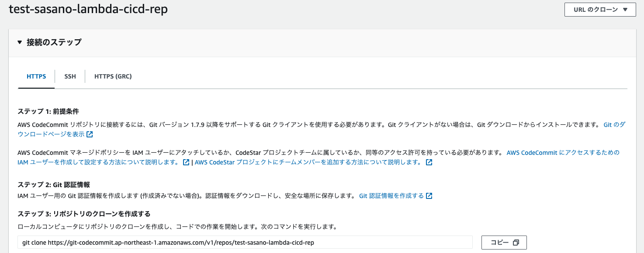Select the HTTPS tab

[x=36, y=76]
